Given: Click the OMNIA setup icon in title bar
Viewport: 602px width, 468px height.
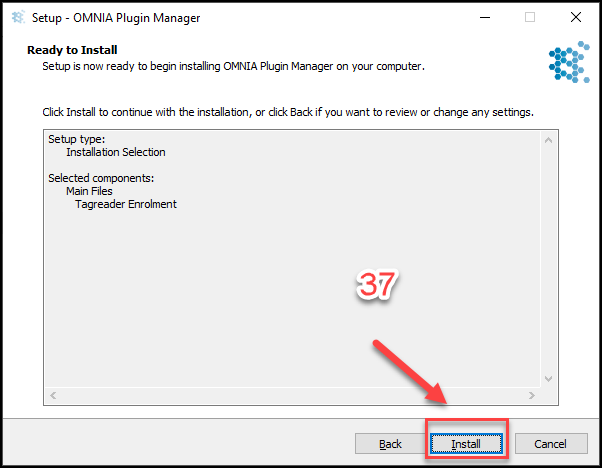Looking at the screenshot, I should click(x=18, y=17).
